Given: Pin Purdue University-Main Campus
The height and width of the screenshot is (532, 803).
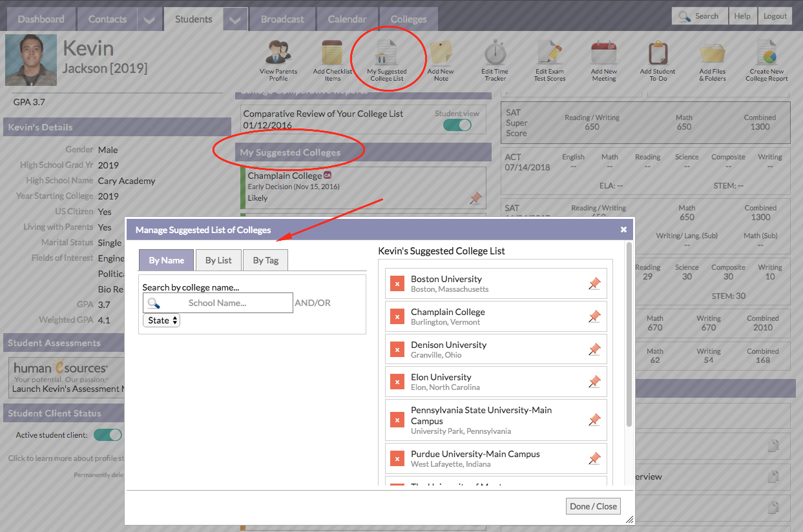Looking at the screenshot, I should coord(594,458).
